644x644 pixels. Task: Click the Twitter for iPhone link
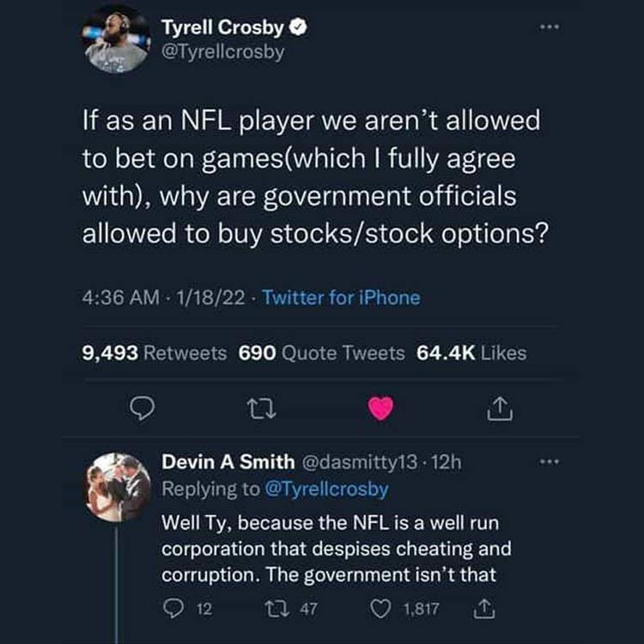[x=341, y=298]
